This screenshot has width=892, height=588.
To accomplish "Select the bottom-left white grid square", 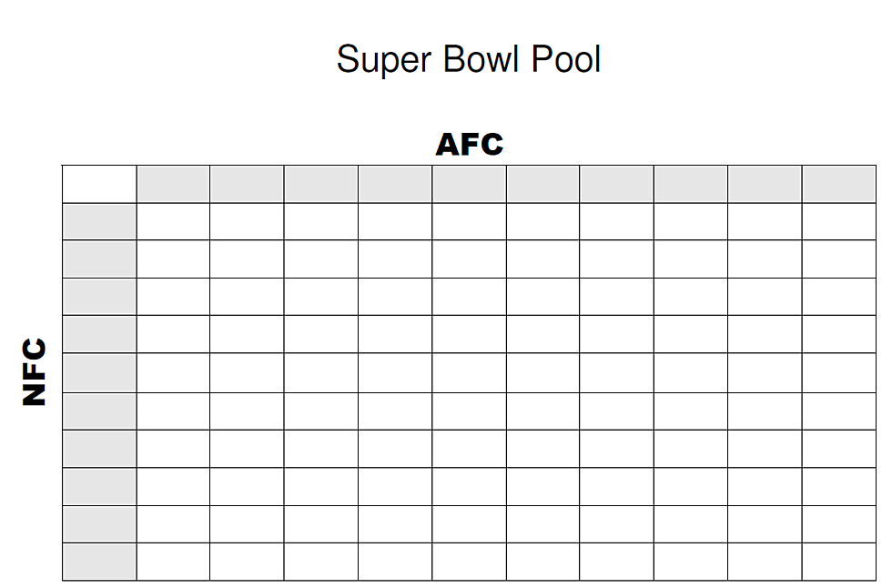I will coord(174,562).
